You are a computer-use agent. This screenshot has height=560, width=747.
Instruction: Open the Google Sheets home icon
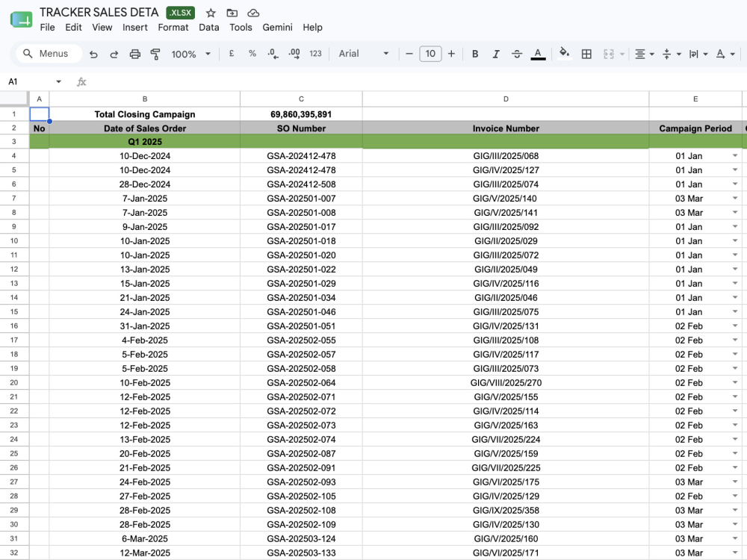click(x=22, y=19)
